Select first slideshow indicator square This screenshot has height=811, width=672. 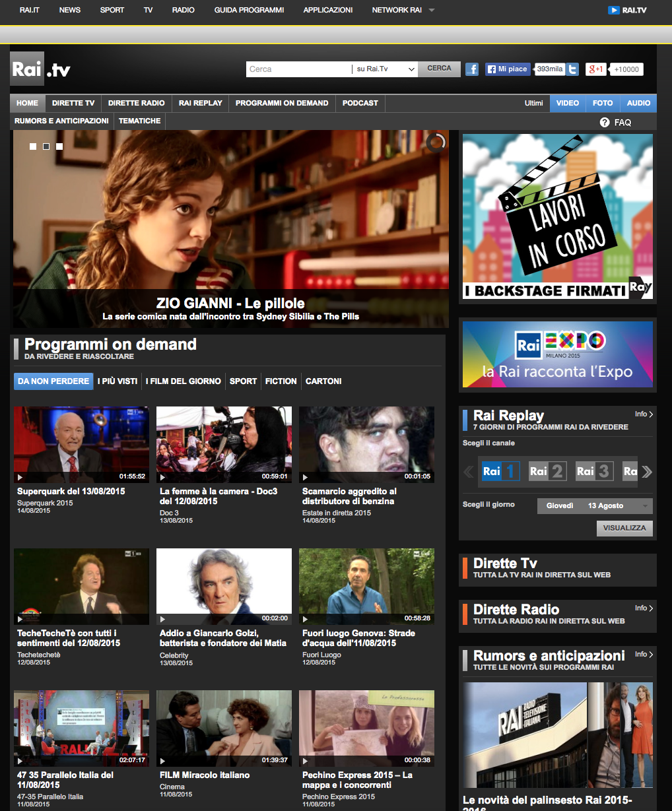coord(33,146)
